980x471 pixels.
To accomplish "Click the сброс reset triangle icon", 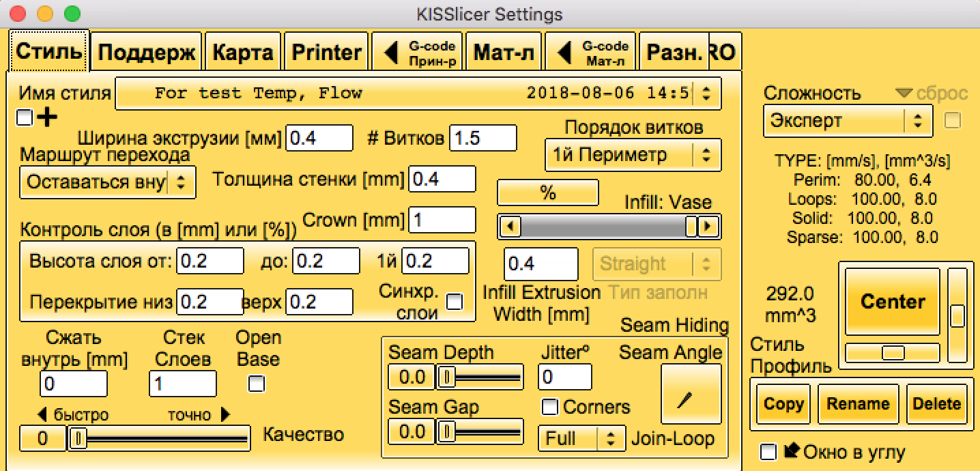I will 905,94.
